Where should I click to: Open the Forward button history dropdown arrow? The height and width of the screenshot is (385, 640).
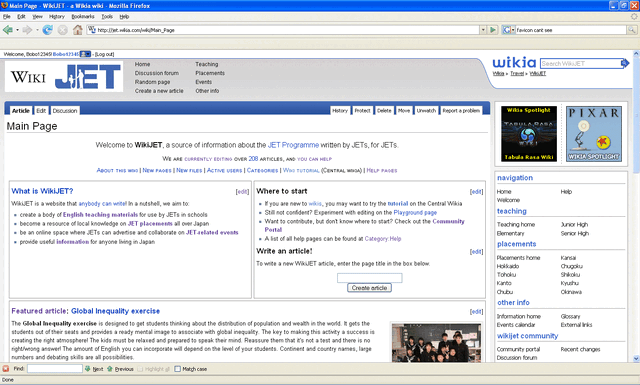(37, 30)
